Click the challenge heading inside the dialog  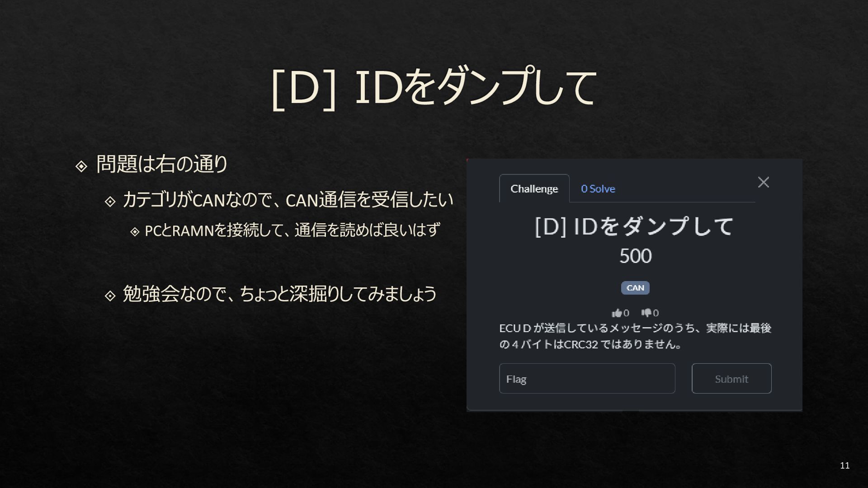[635, 226]
